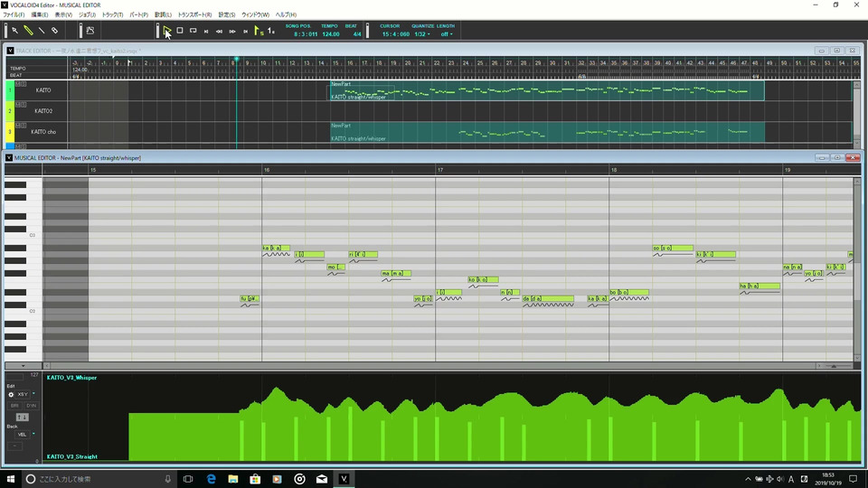868x488 pixels.
Task: Select the KAITO2 track name
Action: point(43,111)
